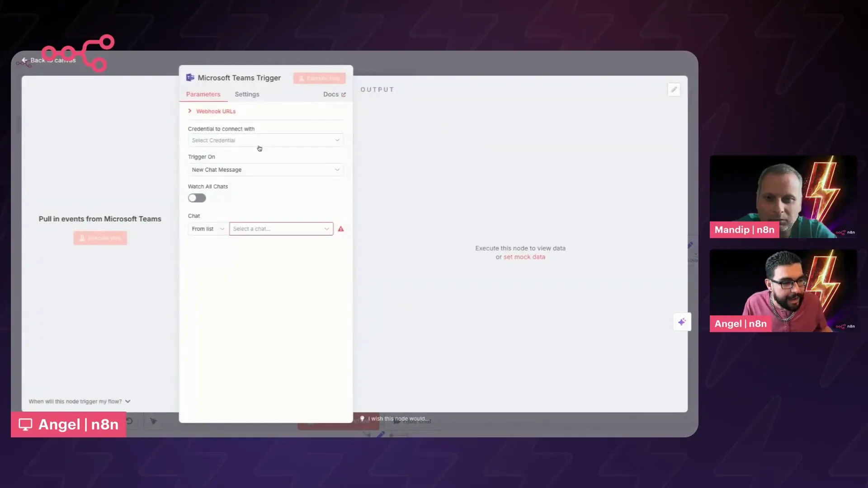Viewport: 868px width, 488px height.
Task: Click the Microsoft Teams Trigger title
Action: (x=239, y=78)
